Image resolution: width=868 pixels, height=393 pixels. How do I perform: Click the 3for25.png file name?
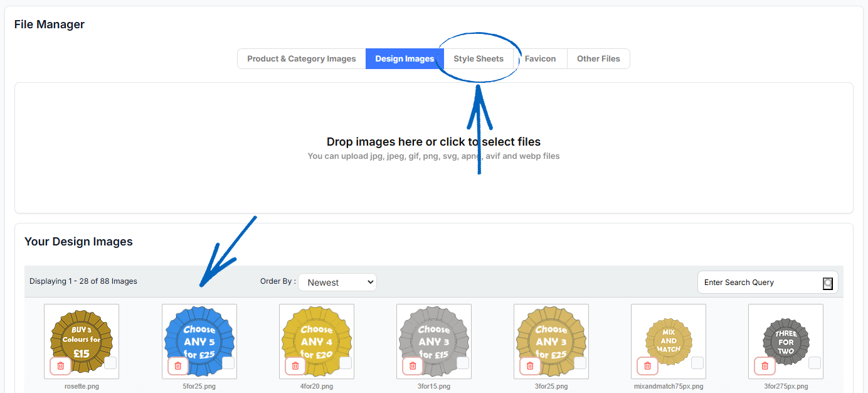551,386
